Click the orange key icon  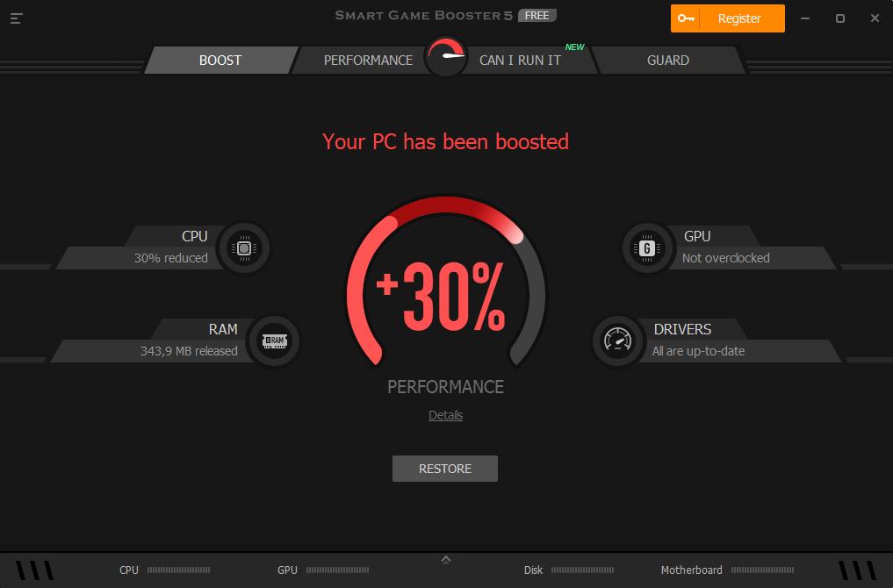[x=686, y=18]
